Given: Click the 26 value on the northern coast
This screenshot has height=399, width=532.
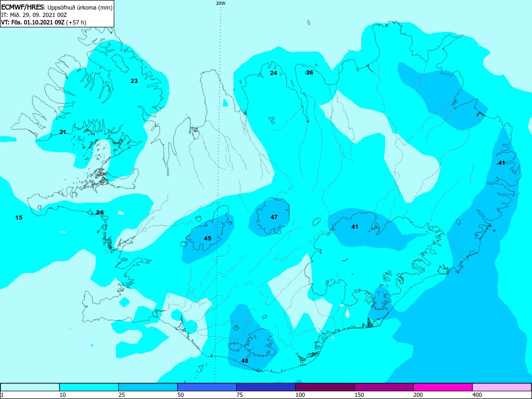Looking at the screenshot, I should 310,72.
